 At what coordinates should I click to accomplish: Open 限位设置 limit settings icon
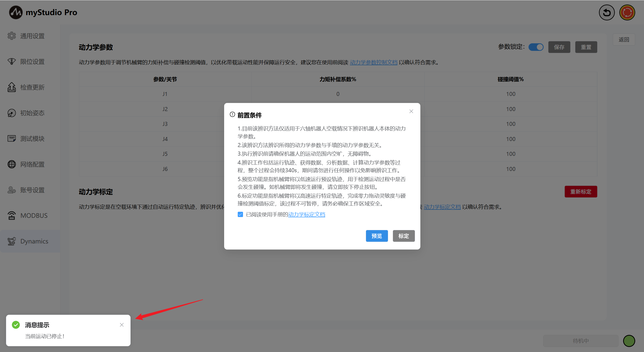pos(12,61)
